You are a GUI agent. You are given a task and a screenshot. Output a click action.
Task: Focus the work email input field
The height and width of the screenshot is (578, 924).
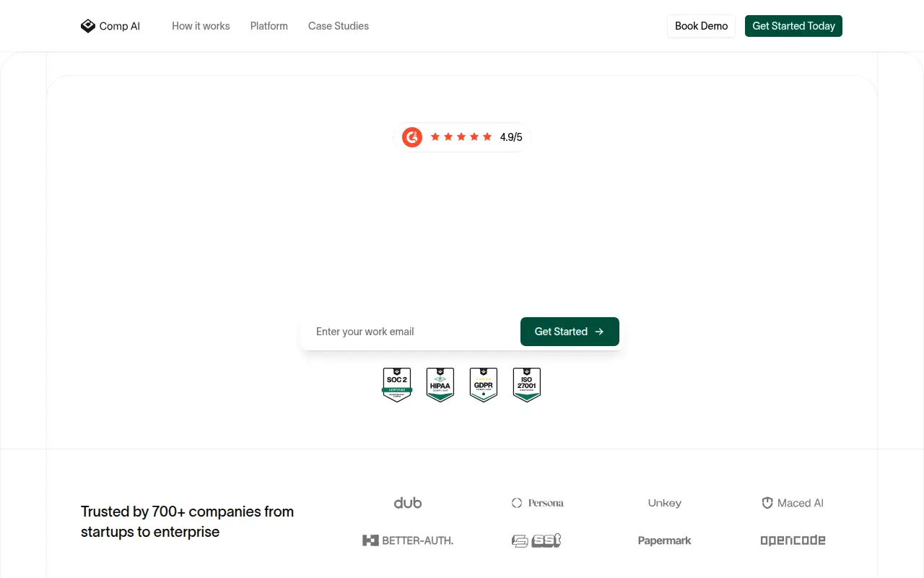point(410,332)
